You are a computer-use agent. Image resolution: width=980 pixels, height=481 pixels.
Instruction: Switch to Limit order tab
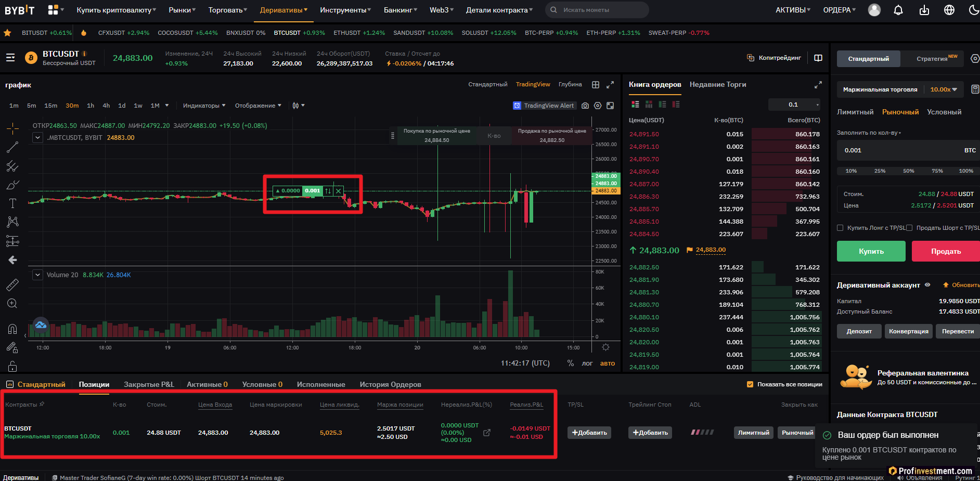[855, 112]
